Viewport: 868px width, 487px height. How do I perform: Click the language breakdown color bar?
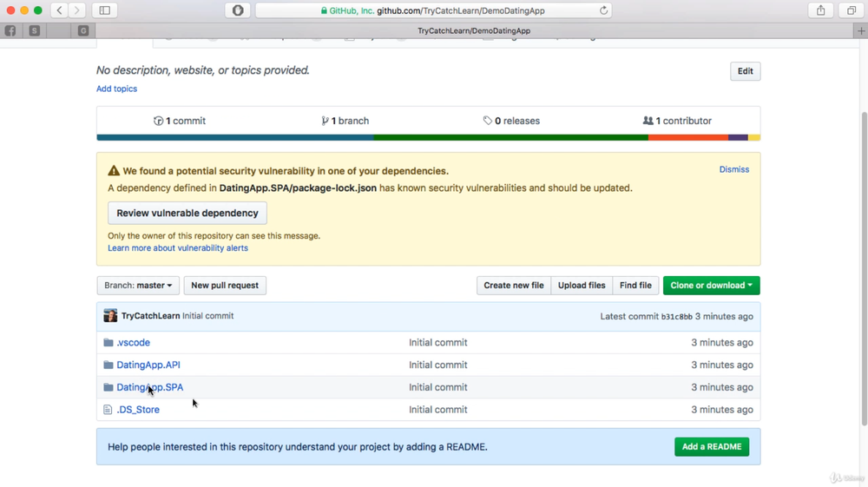(429, 137)
